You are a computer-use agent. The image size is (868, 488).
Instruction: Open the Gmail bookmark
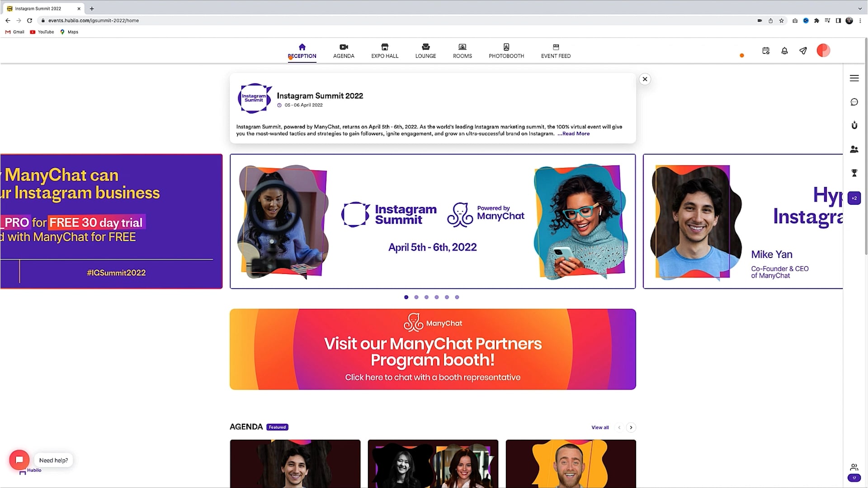tap(14, 32)
